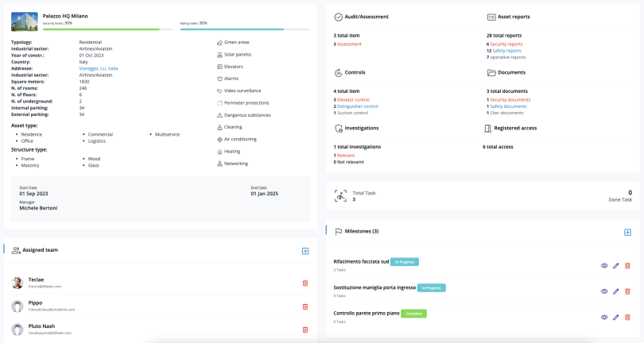
Task: Edit Sostituzione maniglia porta ingresso milestone
Action: (615, 291)
